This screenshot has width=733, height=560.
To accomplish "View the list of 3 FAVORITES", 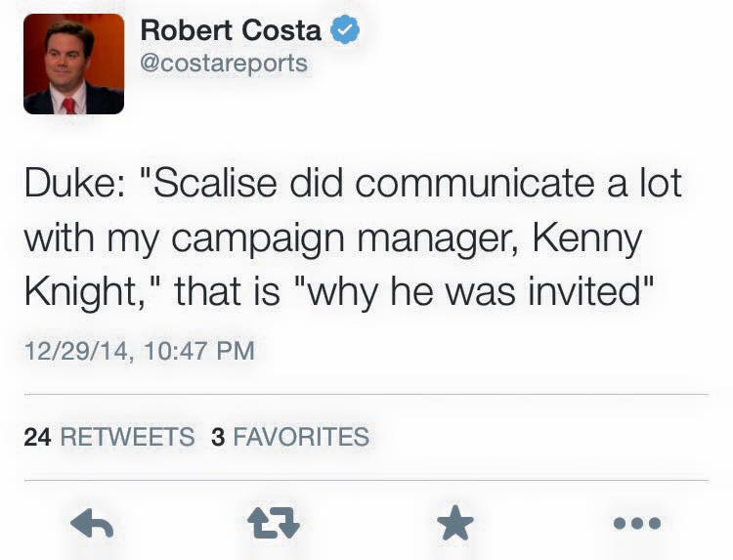I will coord(290,437).
